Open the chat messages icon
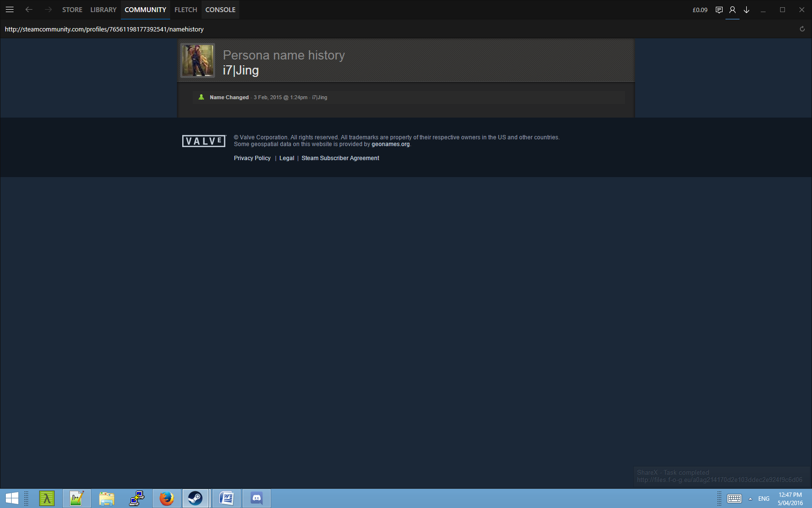812x508 pixels. tap(719, 10)
